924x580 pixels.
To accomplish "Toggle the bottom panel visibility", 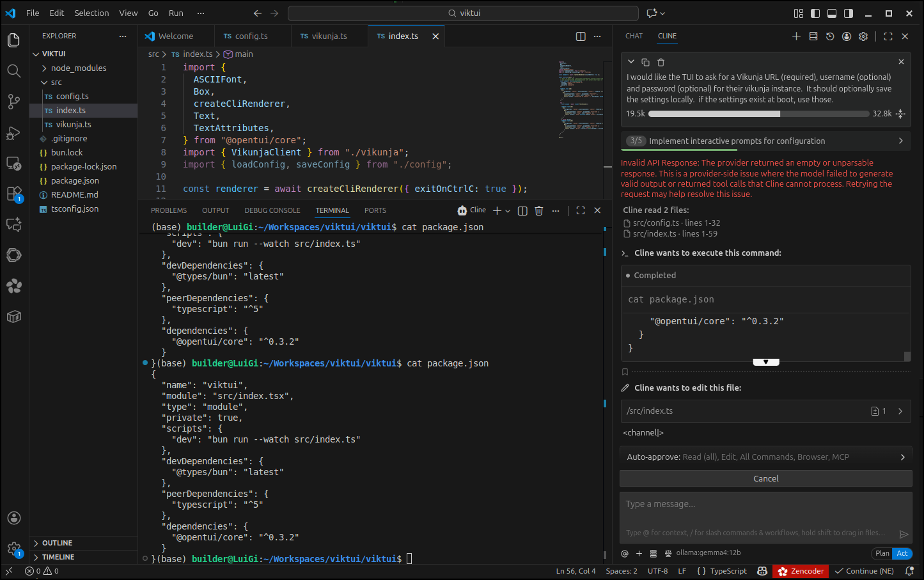I will 832,13.
